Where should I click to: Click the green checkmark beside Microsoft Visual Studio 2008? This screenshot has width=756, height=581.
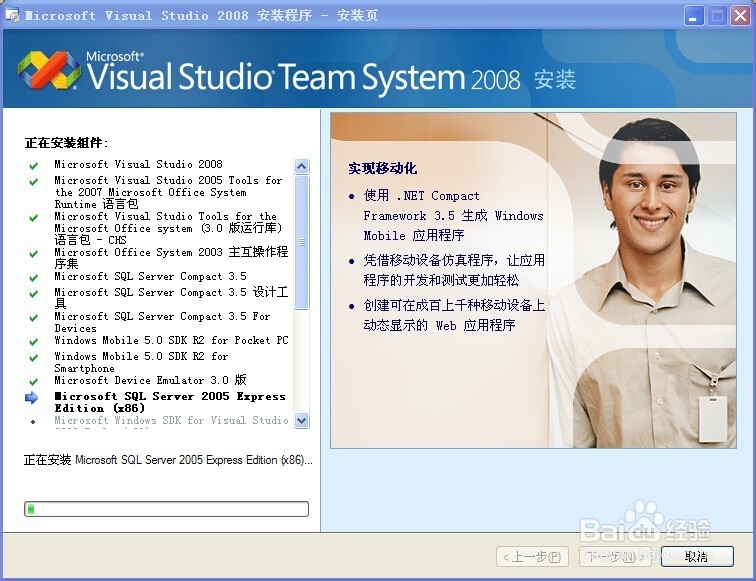34,166
